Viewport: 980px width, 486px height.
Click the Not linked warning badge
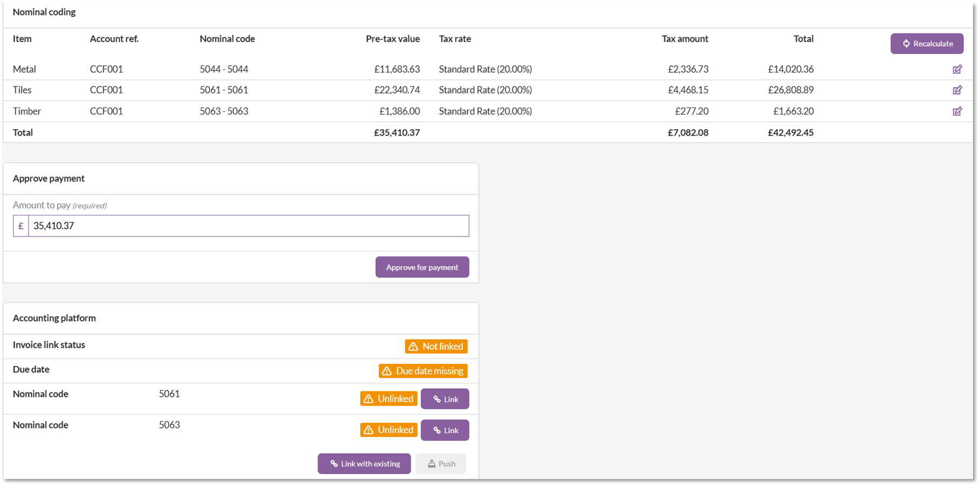coord(436,347)
